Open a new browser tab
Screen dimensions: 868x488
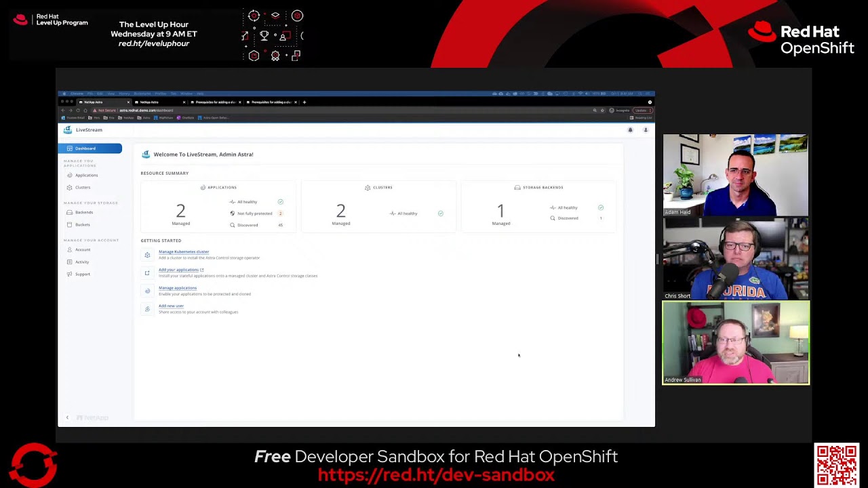click(x=304, y=102)
